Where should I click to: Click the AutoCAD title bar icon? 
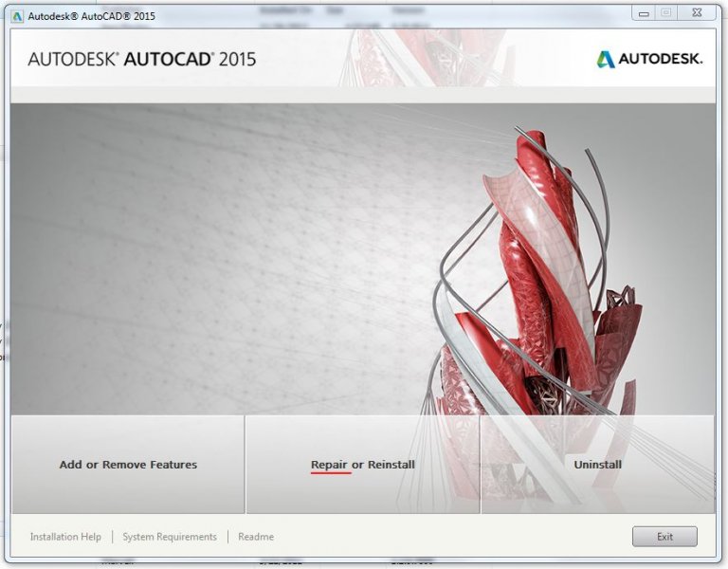17,16
